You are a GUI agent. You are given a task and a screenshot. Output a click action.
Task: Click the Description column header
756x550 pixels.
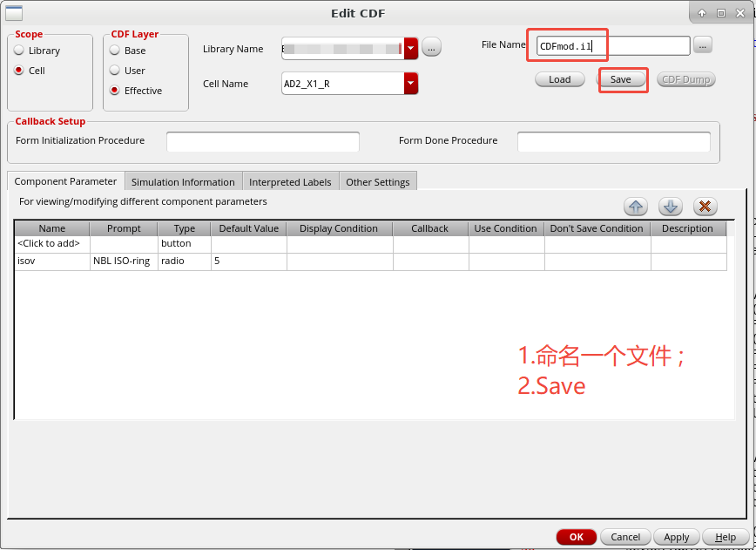687,228
